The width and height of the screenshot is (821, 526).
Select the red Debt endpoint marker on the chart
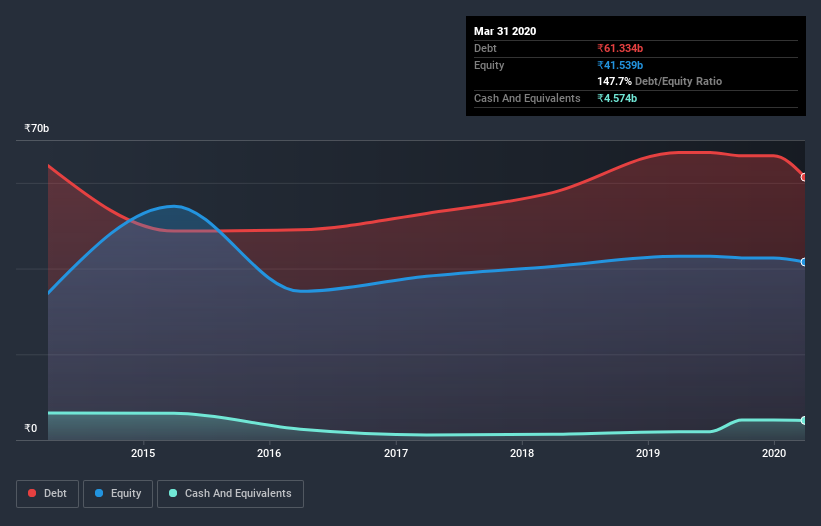804,177
